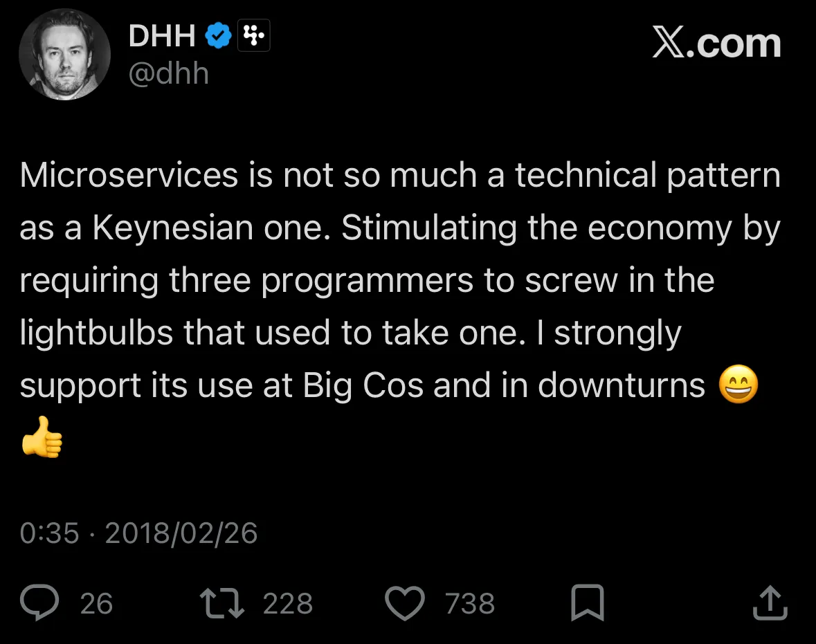Click the X.com logo
Image resolution: width=816 pixels, height=644 pixels.
coord(717,43)
